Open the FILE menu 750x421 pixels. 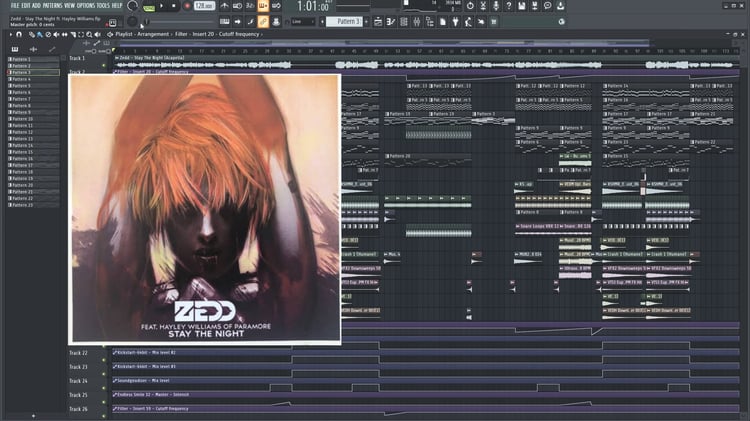point(15,6)
